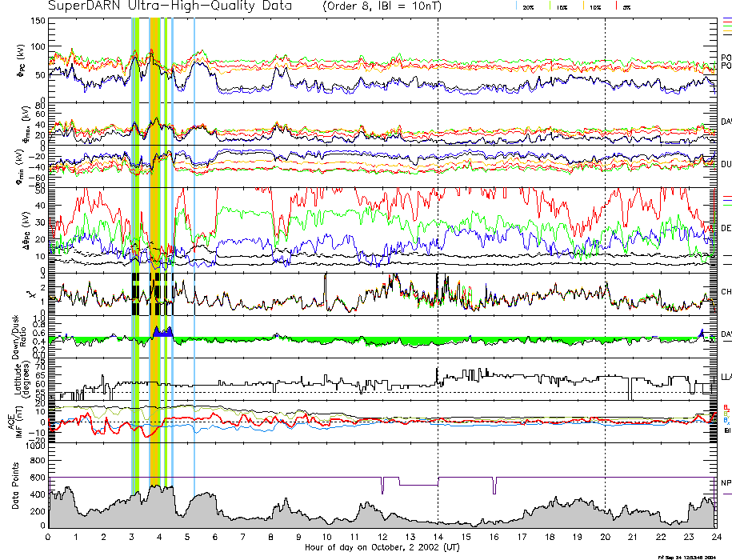Click the 15% legend label

click(x=562, y=7)
